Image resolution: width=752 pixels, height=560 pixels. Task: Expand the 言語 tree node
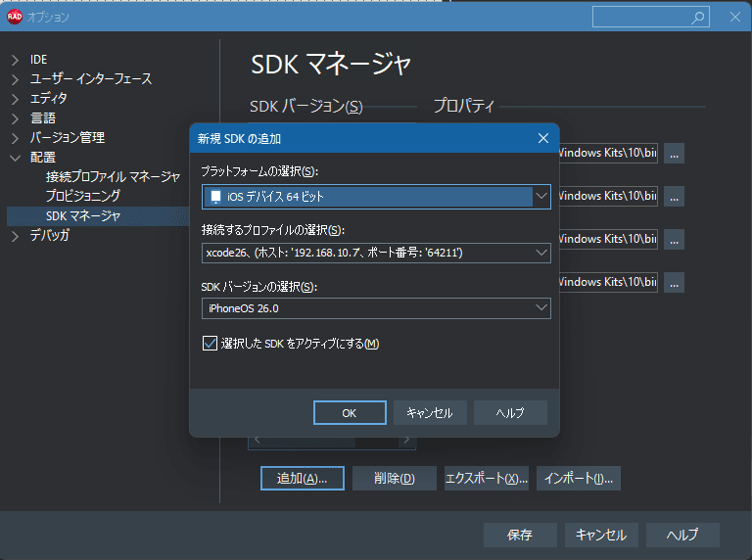coord(15,118)
